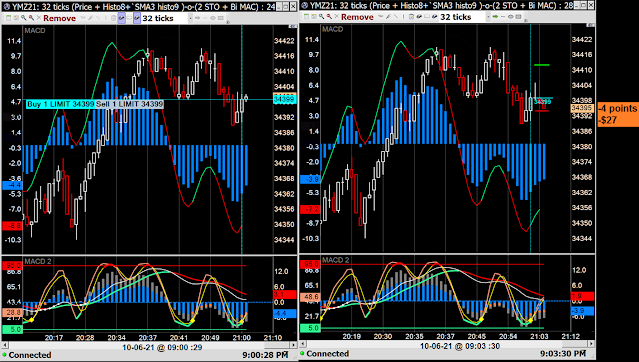Click right arrow icon after 32 ticks, left chart
Image resolution: width=639 pixels, height=362 pixels.
(197, 18)
